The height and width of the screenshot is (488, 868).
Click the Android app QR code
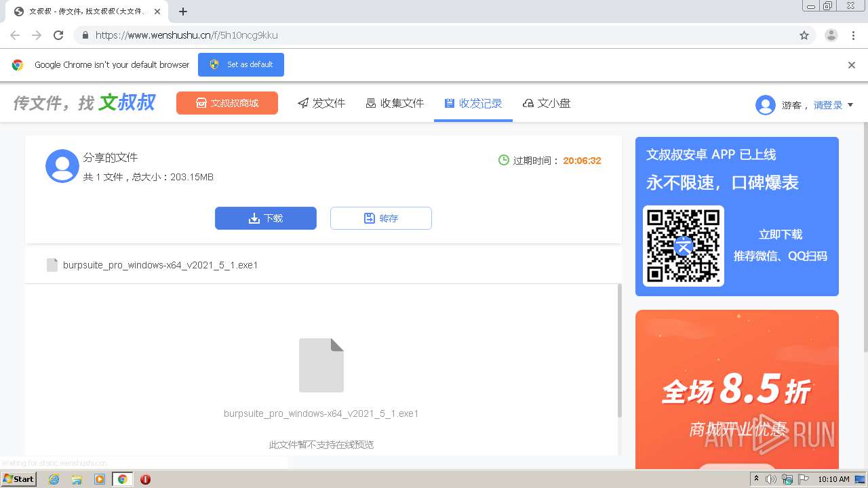pos(684,245)
